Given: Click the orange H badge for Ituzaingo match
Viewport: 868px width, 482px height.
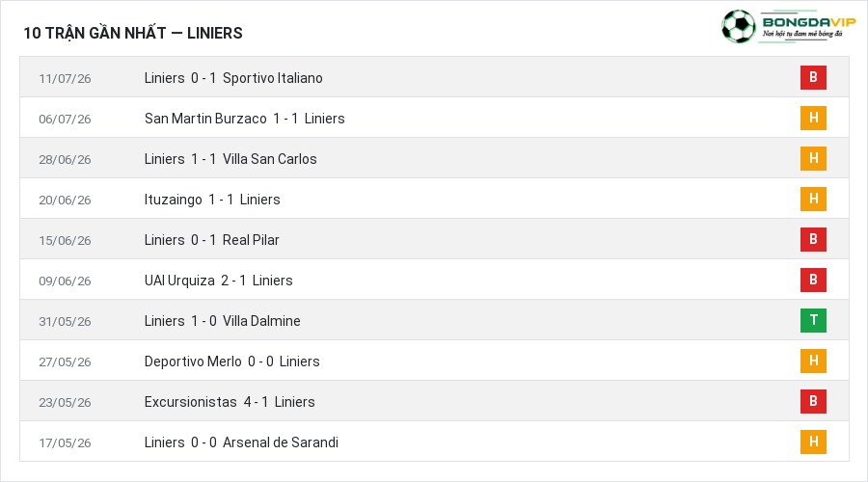Looking at the screenshot, I should 813,199.
